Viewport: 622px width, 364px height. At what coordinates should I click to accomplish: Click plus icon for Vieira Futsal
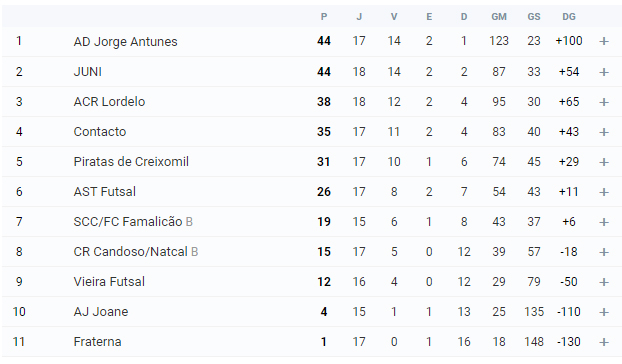point(604,282)
